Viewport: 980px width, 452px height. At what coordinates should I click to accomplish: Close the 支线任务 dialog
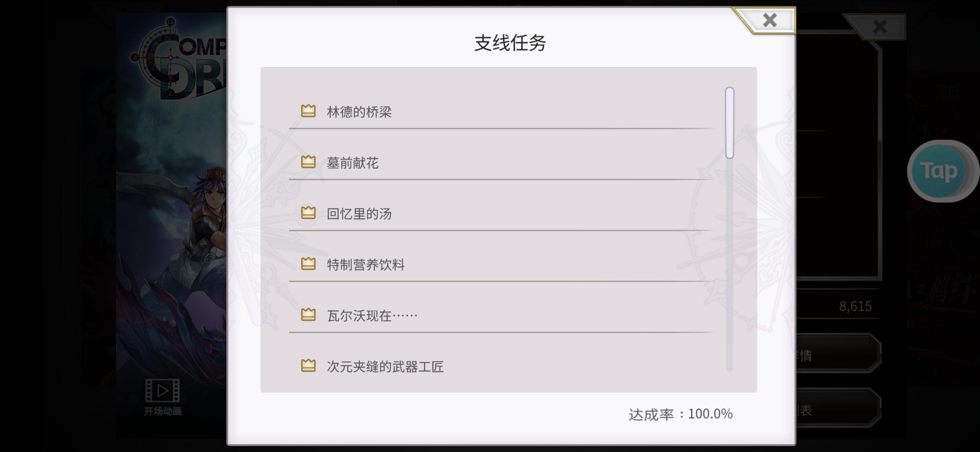769,20
